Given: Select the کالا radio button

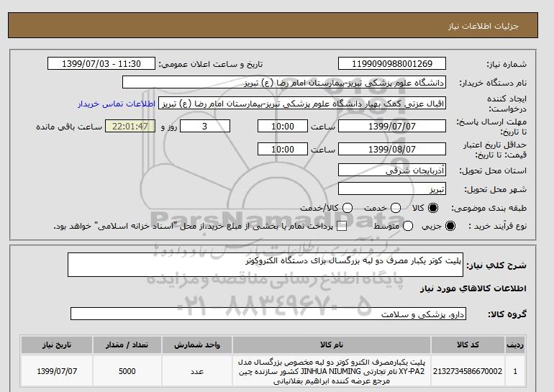Looking at the screenshot, I should (x=433, y=208).
